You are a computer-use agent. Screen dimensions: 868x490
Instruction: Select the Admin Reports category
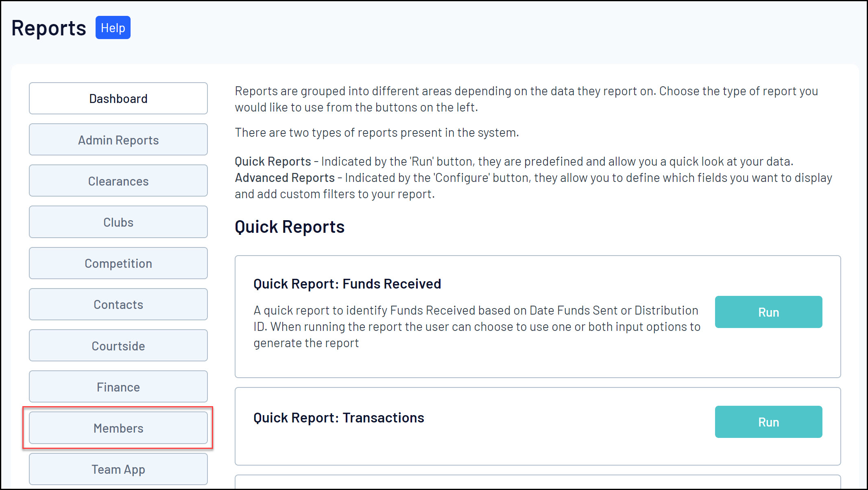click(x=118, y=140)
